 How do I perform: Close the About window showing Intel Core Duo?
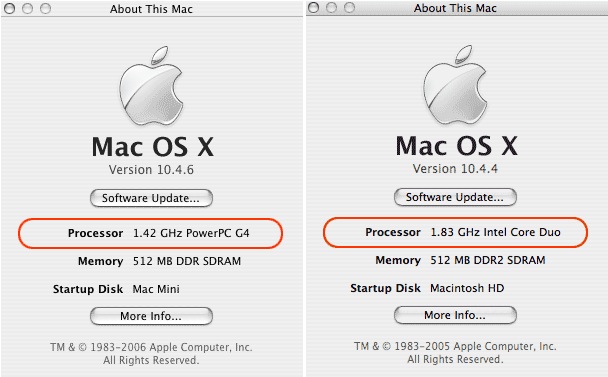pyautogui.click(x=314, y=8)
